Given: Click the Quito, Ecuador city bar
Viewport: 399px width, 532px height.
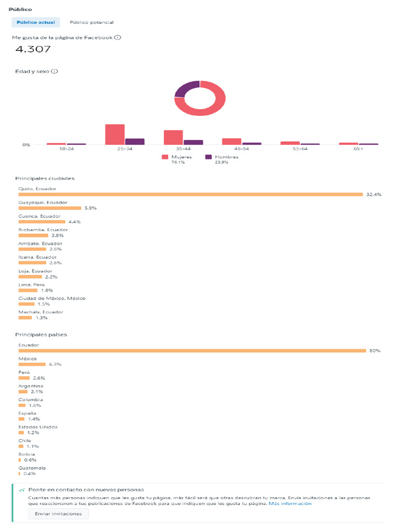Looking at the screenshot, I should [191, 194].
